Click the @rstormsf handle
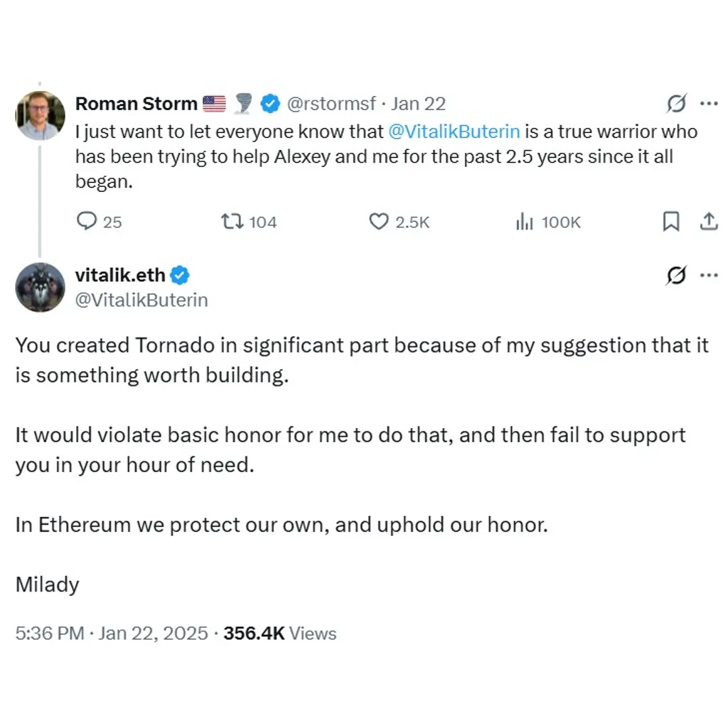Viewport: 728px width, 728px height. tap(331, 104)
